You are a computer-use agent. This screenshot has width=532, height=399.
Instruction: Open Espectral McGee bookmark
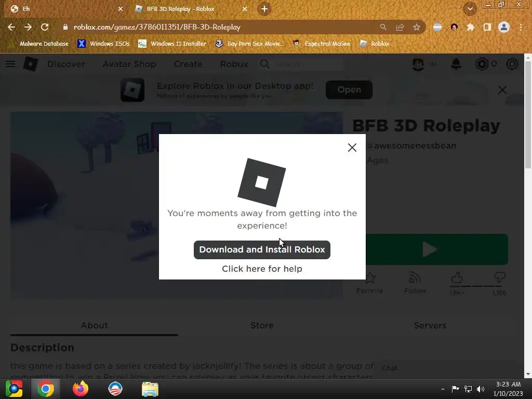(x=321, y=44)
